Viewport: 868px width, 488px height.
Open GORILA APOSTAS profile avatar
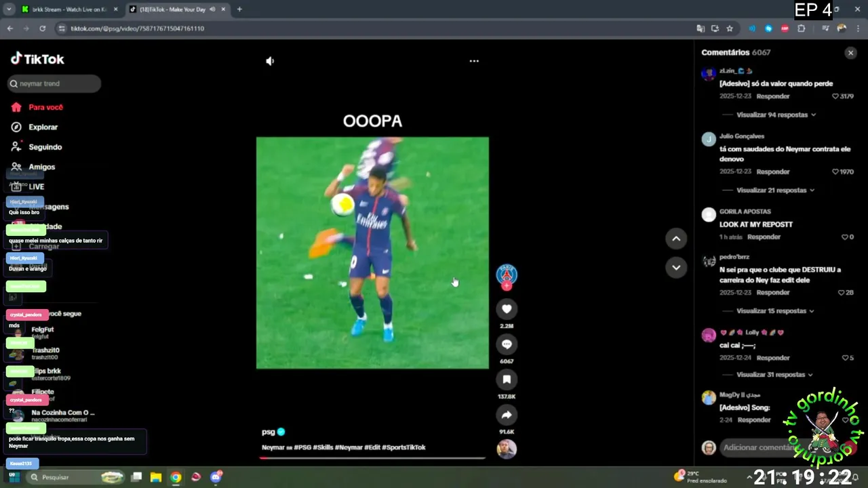point(709,215)
